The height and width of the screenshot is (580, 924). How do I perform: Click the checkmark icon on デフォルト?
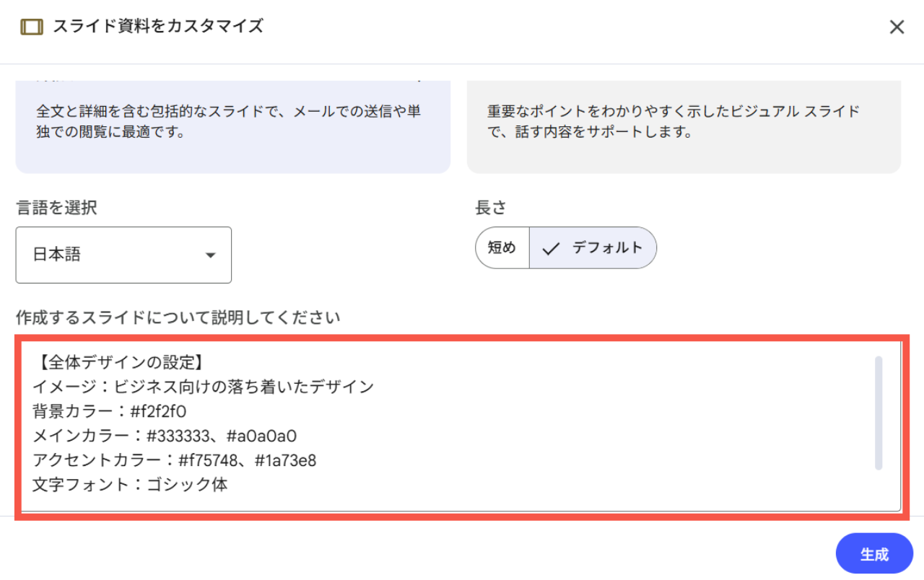[x=551, y=249]
